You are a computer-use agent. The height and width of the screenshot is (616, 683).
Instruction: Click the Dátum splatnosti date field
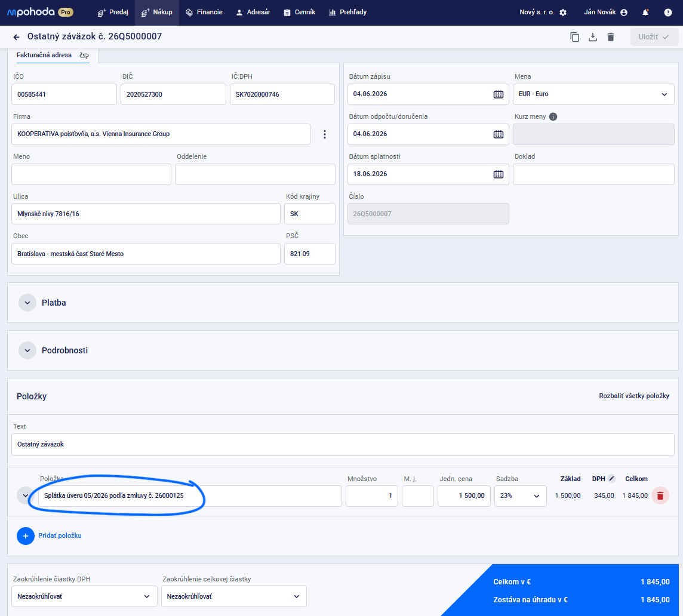point(427,174)
